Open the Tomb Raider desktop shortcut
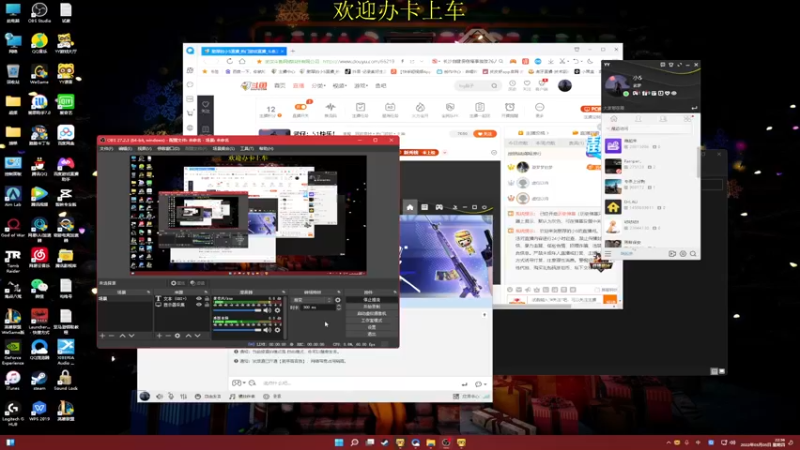Screen dimensions: 800x450 pyautogui.click(x=13, y=260)
